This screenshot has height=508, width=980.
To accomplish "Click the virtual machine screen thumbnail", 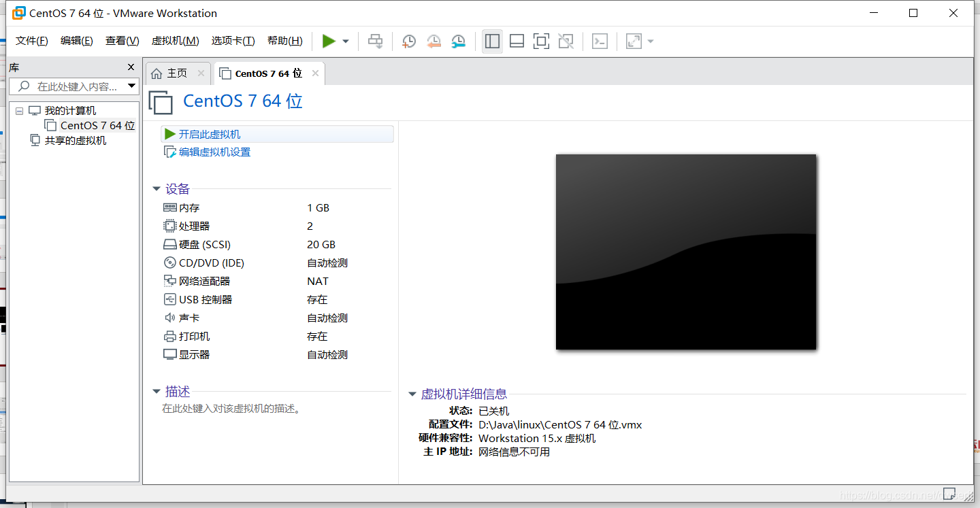I will tap(686, 252).
